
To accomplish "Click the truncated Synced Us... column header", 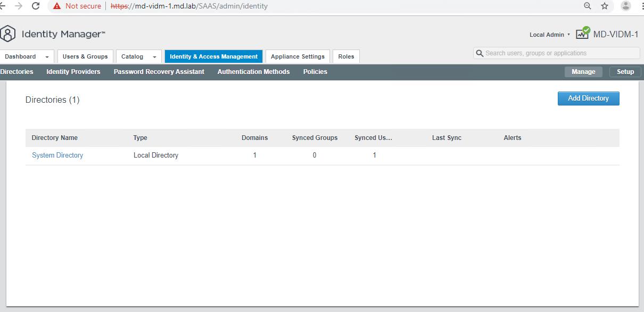I will [x=373, y=138].
